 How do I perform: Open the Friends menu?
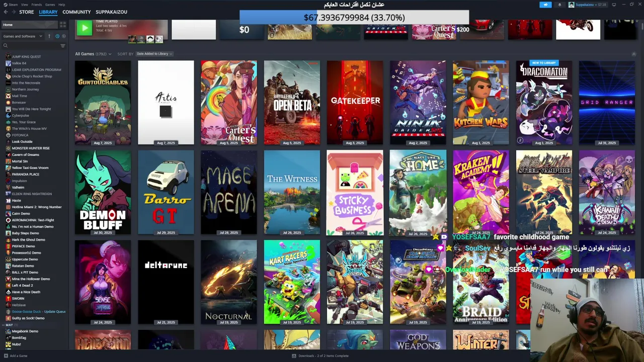pyautogui.click(x=37, y=5)
